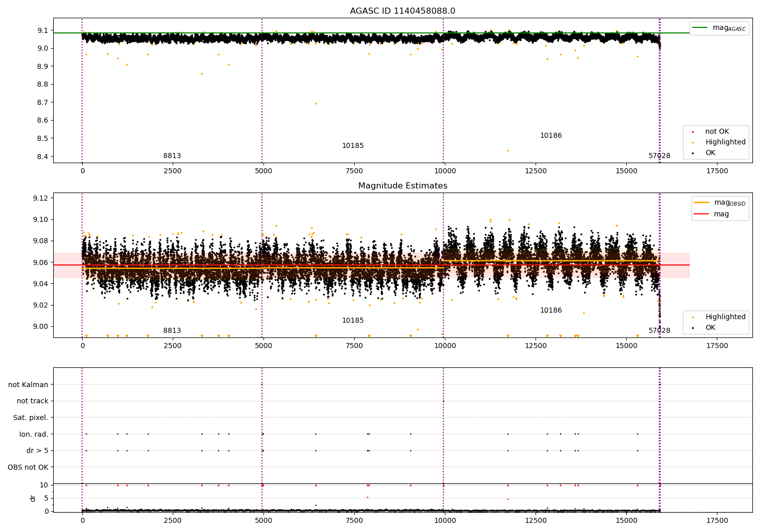Click the 'not Kalman' row label
This screenshot has width=760, height=532.
coord(28,385)
